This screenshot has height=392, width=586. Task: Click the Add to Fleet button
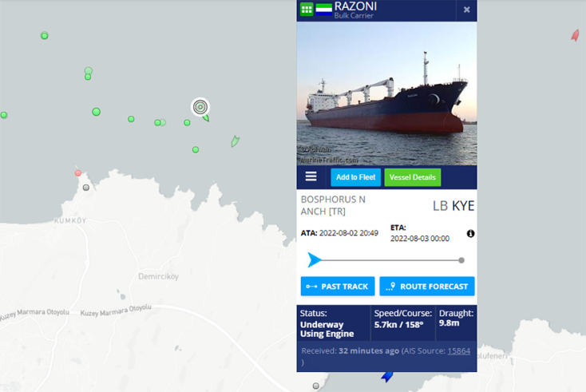coord(355,177)
